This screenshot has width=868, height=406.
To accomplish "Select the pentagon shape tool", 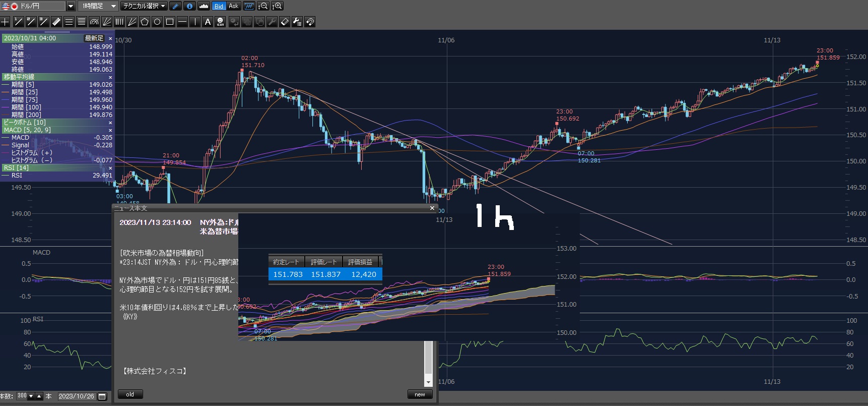I will [x=145, y=22].
